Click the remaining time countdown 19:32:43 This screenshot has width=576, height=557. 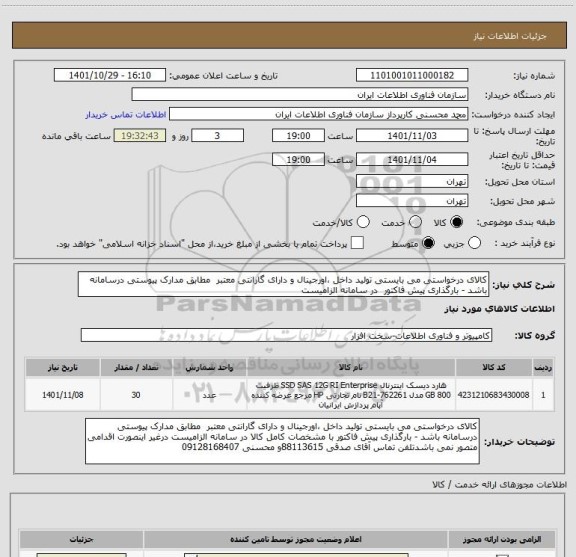pyautogui.click(x=140, y=136)
